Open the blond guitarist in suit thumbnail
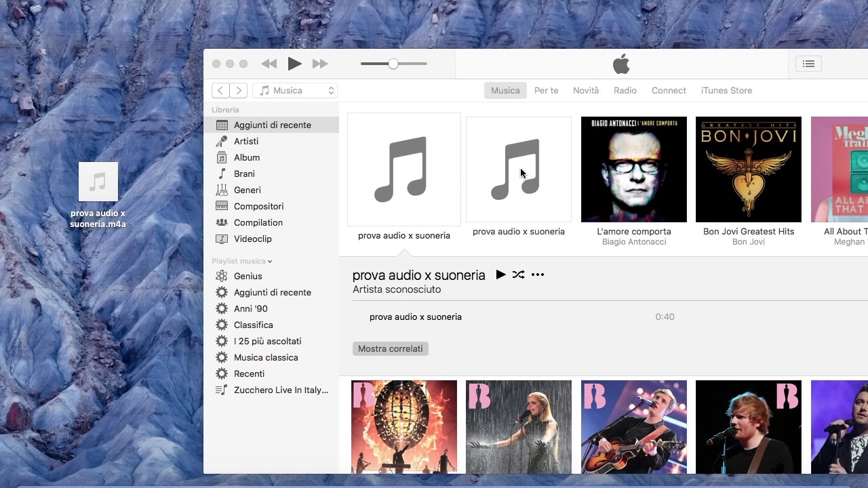 634,427
